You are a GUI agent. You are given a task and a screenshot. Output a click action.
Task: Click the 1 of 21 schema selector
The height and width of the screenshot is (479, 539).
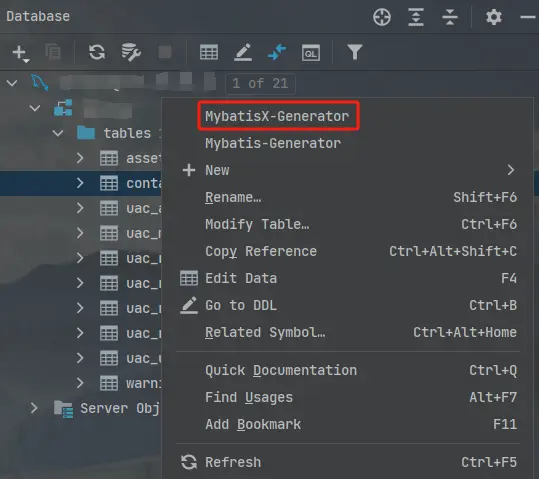260,84
